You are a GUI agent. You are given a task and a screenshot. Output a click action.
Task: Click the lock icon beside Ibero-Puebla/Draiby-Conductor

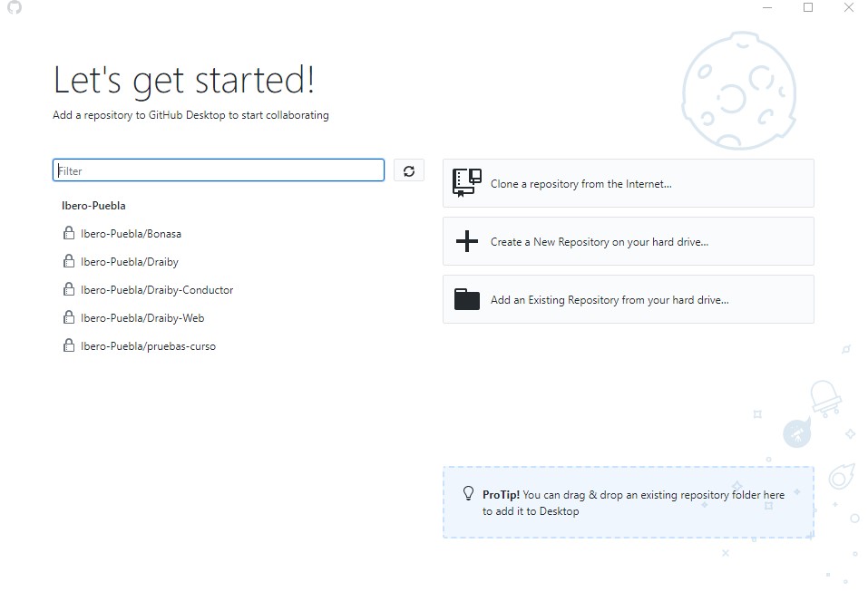(x=69, y=289)
